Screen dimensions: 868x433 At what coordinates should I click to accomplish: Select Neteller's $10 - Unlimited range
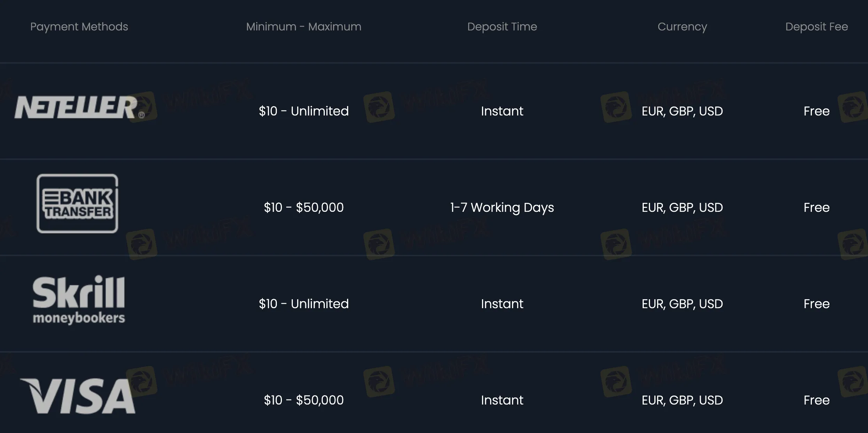[304, 111]
